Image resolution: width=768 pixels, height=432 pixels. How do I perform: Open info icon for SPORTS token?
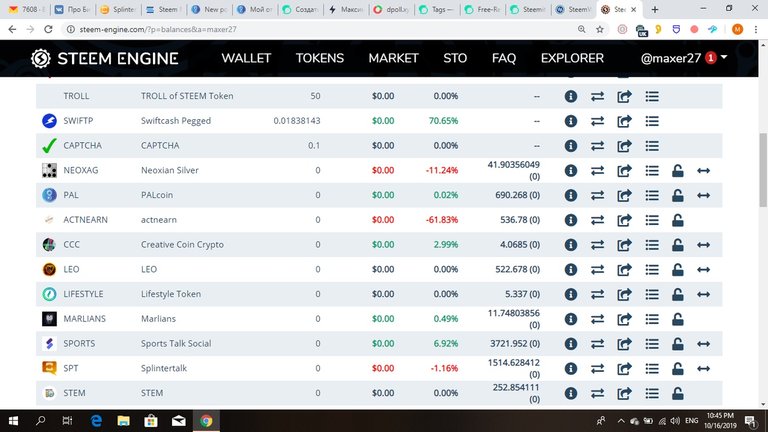[x=571, y=343]
